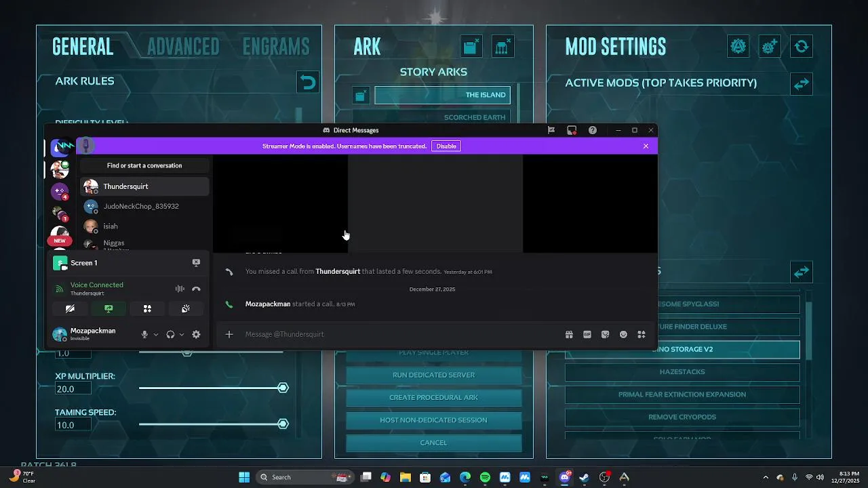The width and height of the screenshot is (868, 488).
Task: Click the taskbar Search box
Action: coord(304,477)
